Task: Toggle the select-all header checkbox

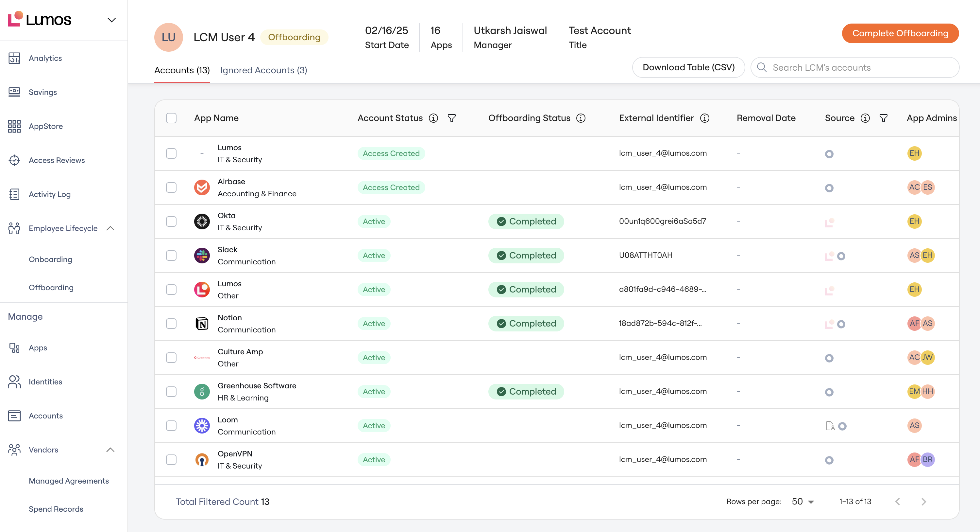Action: click(171, 118)
